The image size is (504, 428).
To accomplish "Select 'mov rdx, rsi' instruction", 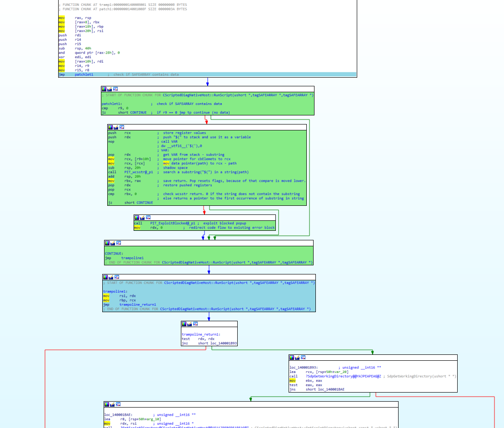I will point(120,424).
